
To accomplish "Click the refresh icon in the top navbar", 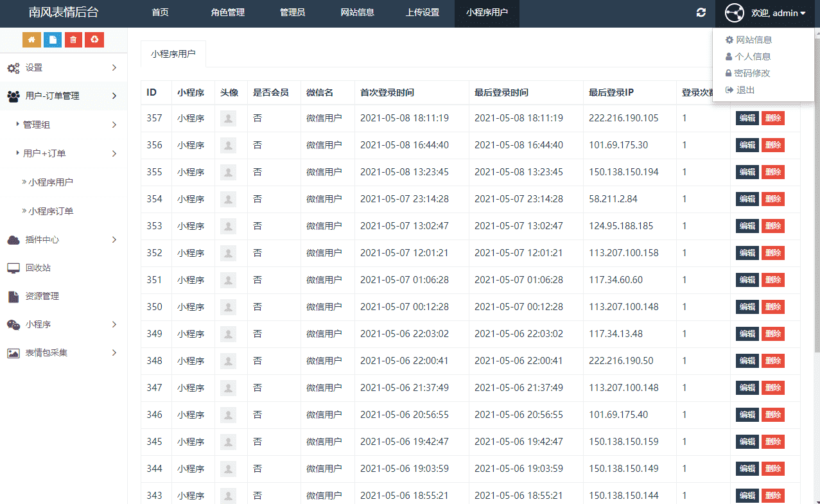I will click(x=701, y=12).
